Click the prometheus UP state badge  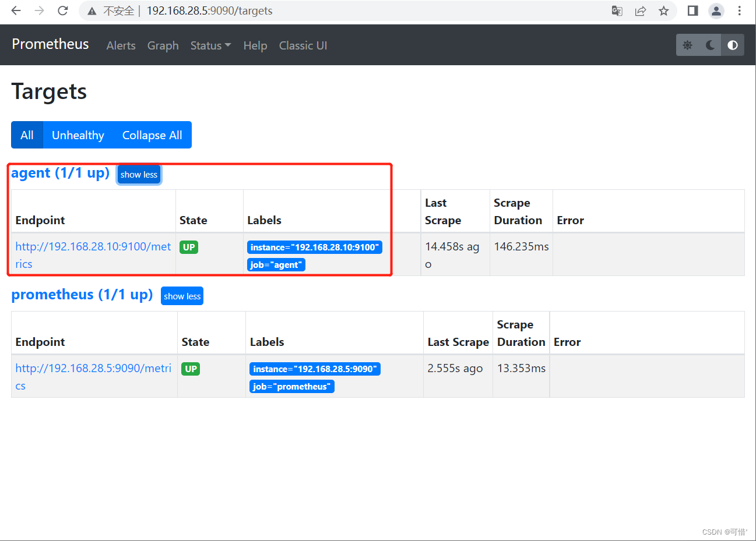191,369
